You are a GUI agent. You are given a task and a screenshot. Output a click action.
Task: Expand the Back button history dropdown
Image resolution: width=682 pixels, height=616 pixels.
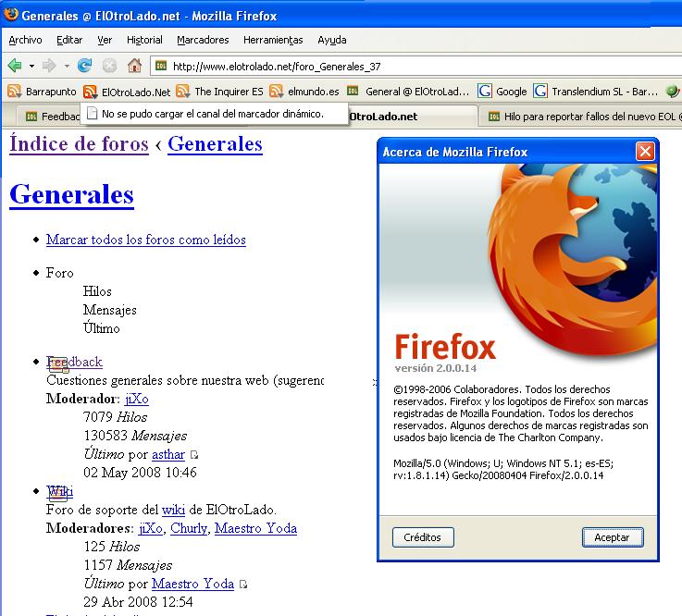[x=31, y=66]
